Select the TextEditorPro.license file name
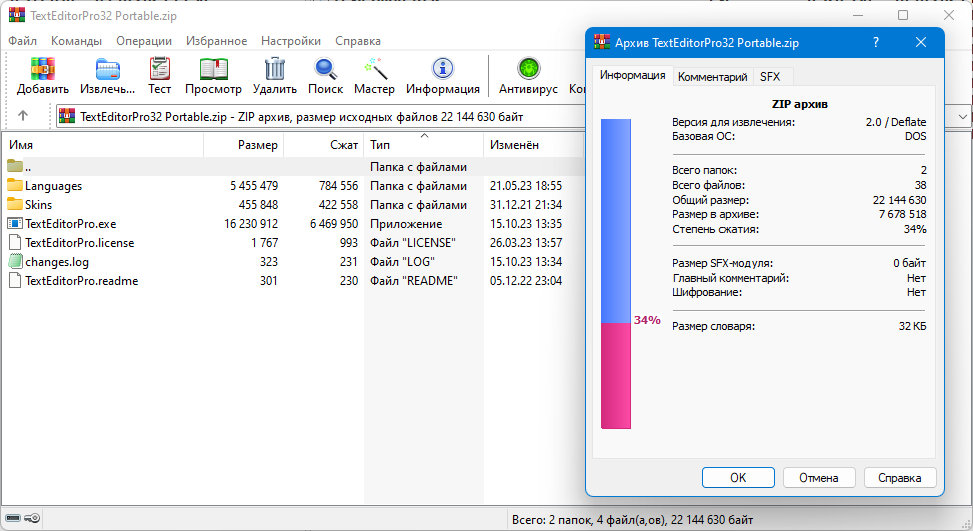The image size is (973, 531). [79, 243]
